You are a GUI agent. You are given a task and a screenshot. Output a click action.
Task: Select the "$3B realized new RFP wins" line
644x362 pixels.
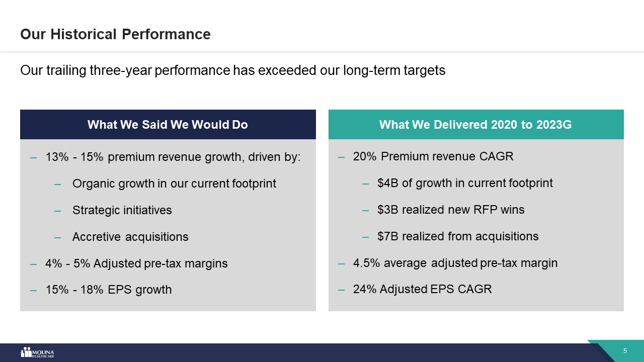pos(450,210)
